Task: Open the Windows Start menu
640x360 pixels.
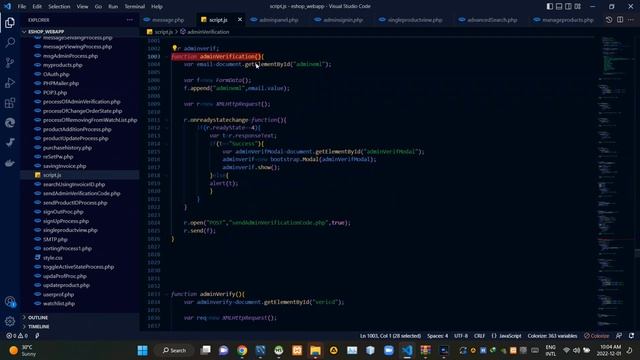Action: pyautogui.click(x=142, y=350)
